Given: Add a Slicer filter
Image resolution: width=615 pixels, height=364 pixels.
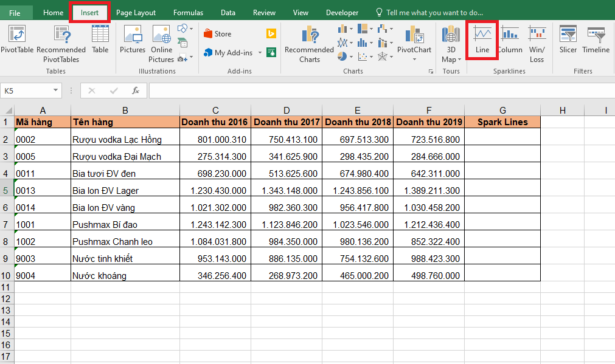Looking at the screenshot, I should (568, 39).
